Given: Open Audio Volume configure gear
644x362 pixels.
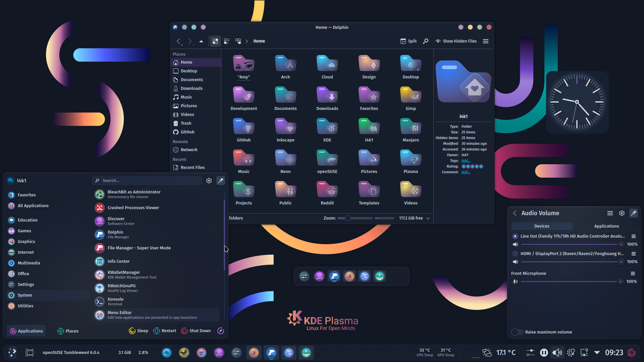Looking at the screenshot, I should click(622, 213).
